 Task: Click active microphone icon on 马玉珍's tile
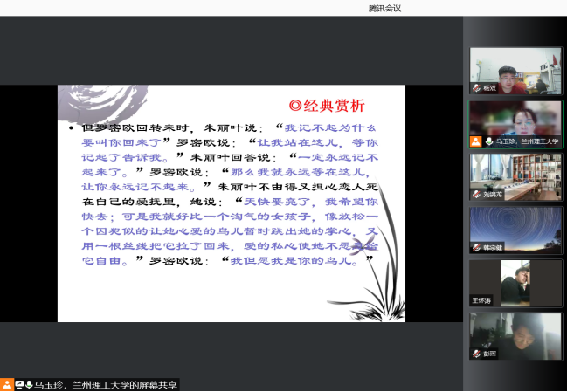click(489, 141)
